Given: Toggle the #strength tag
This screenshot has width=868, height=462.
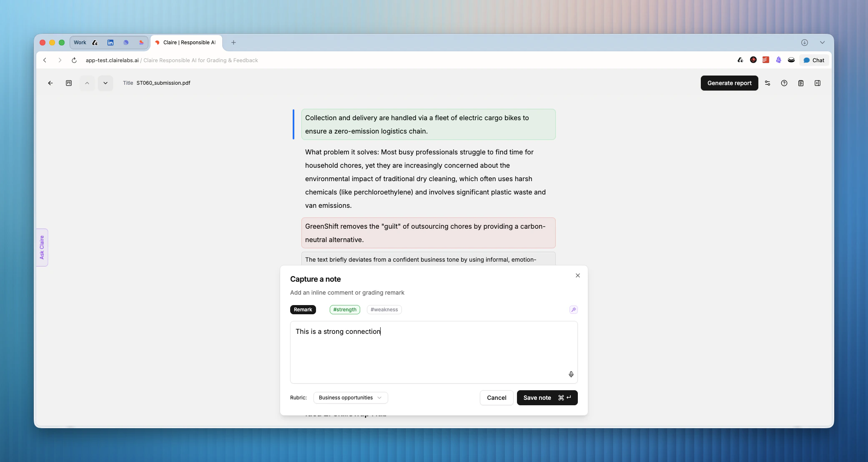Looking at the screenshot, I should (x=345, y=310).
